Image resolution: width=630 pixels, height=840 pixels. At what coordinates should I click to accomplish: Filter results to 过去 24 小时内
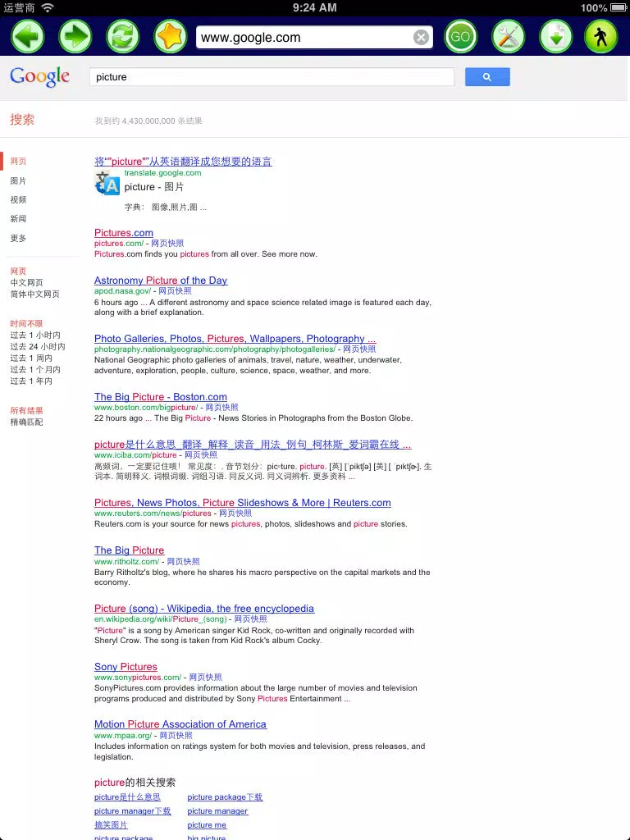point(38,347)
